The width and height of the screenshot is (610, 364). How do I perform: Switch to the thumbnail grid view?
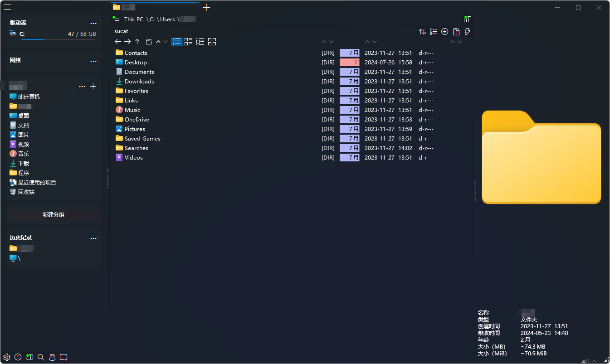pos(212,42)
